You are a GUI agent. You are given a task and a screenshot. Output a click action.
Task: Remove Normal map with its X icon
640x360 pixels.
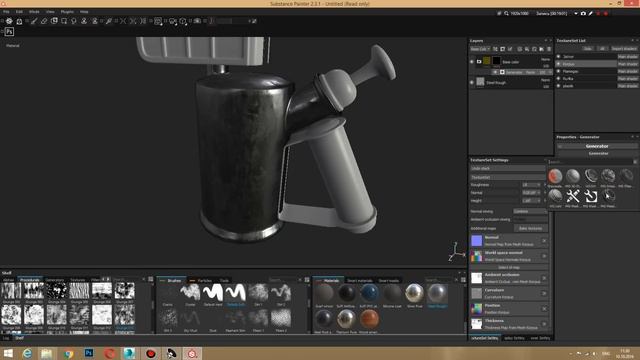pyautogui.click(x=544, y=241)
